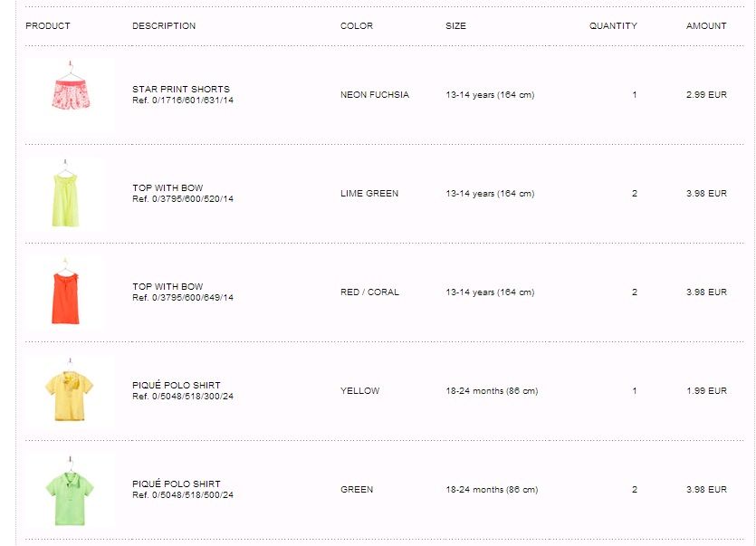The image size is (756, 546).
Task: Click the 2.99 EUR amount
Action: tap(706, 95)
